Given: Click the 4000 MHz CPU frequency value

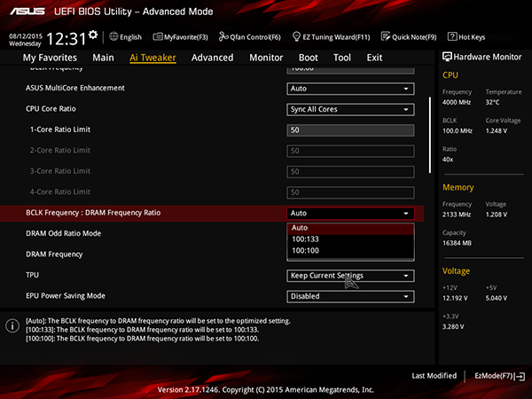Looking at the screenshot, I should pos(457,103).
